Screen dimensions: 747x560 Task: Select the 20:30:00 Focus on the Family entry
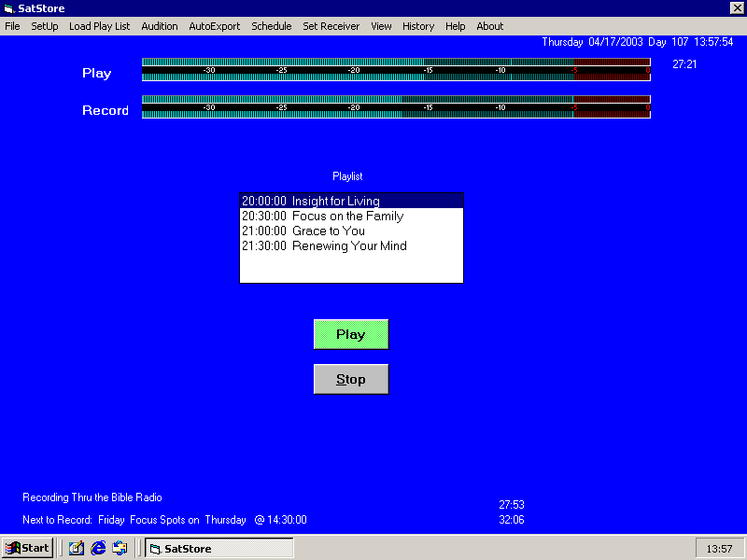pyautogui.click(x=352, y=216)
